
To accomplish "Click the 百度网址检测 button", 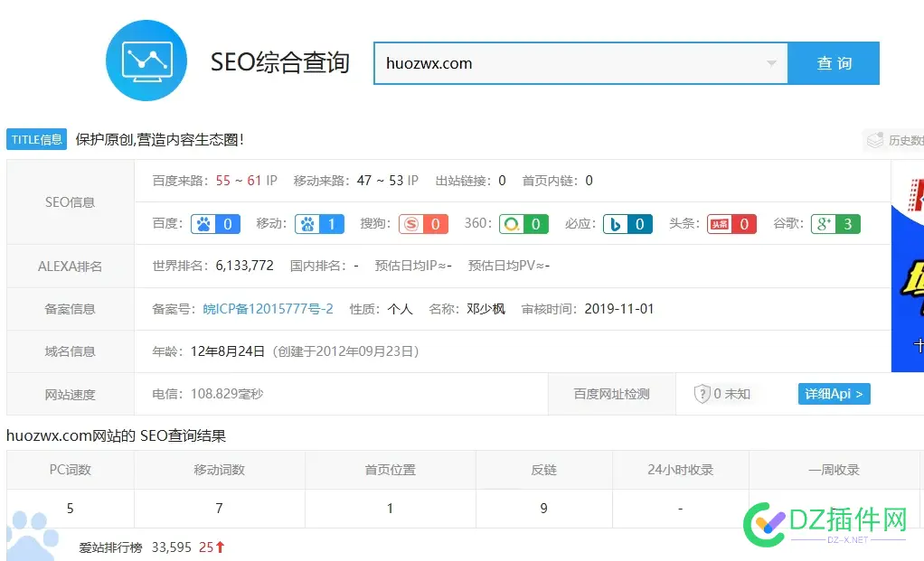I will click(x=612, y=394).
